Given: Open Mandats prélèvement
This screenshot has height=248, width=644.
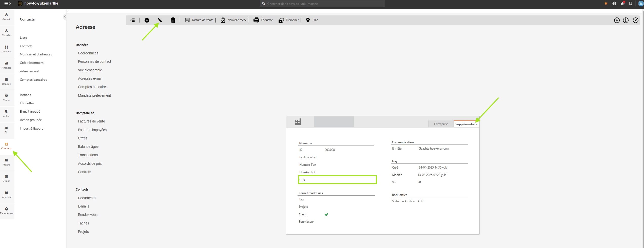Looking at the screenshot, I should (x=94, y=95).
